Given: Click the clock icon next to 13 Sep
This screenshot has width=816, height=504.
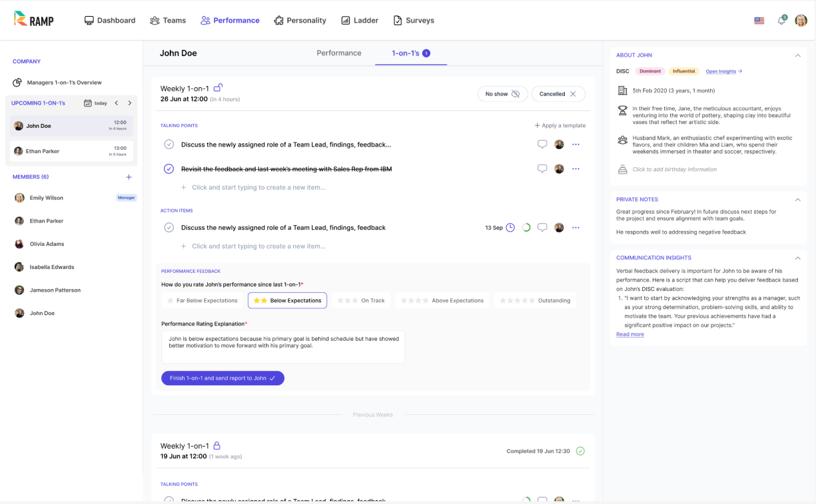Looking at the screenshot, I should 510,228.
